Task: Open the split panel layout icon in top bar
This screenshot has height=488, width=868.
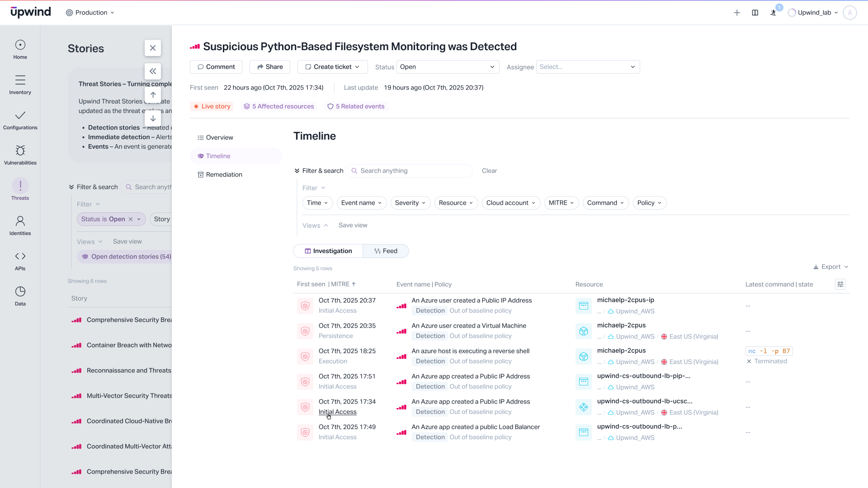Action: point(755,13)
